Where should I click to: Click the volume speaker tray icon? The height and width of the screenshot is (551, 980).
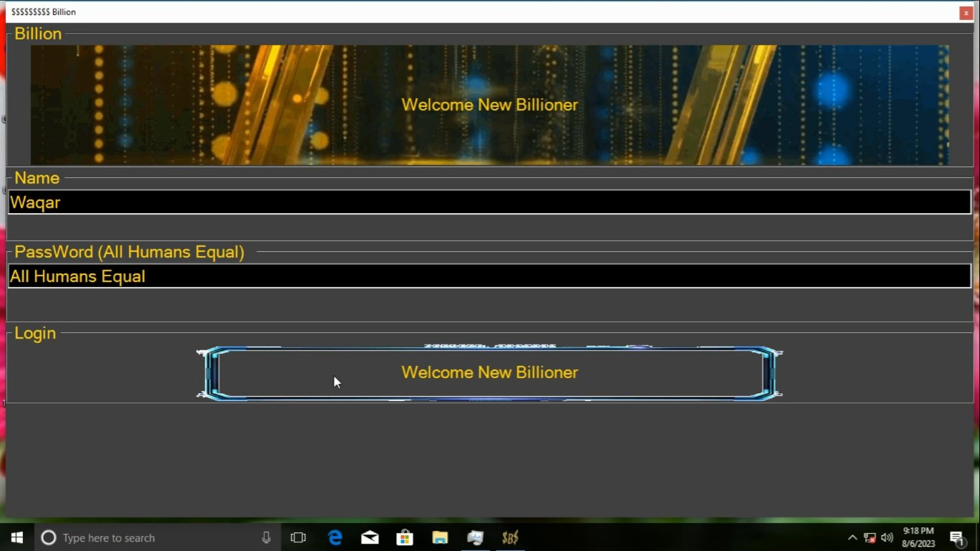click(x=887, y=537)
